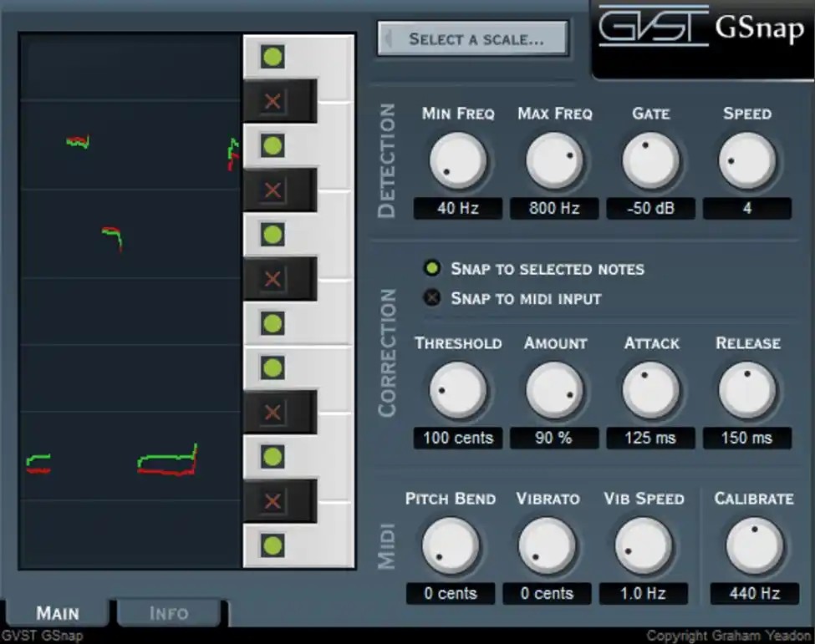Toggle the third black key from top
The width and height of the screenshot is (815, 644).
click(x=273, y=279)
